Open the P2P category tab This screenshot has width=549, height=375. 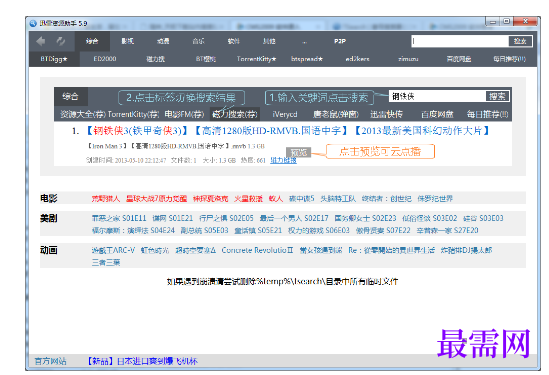tap(340, 41)
